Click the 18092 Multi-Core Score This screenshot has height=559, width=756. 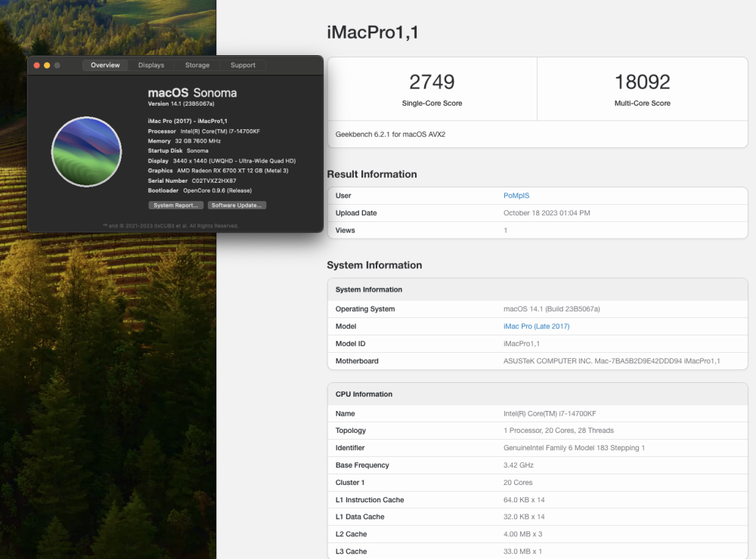tap(642, 82)
